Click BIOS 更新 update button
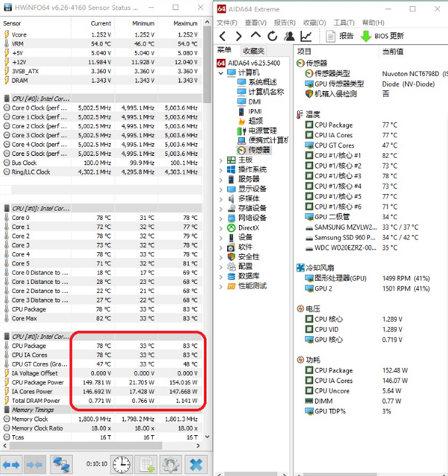 click(x=382, y=36)
